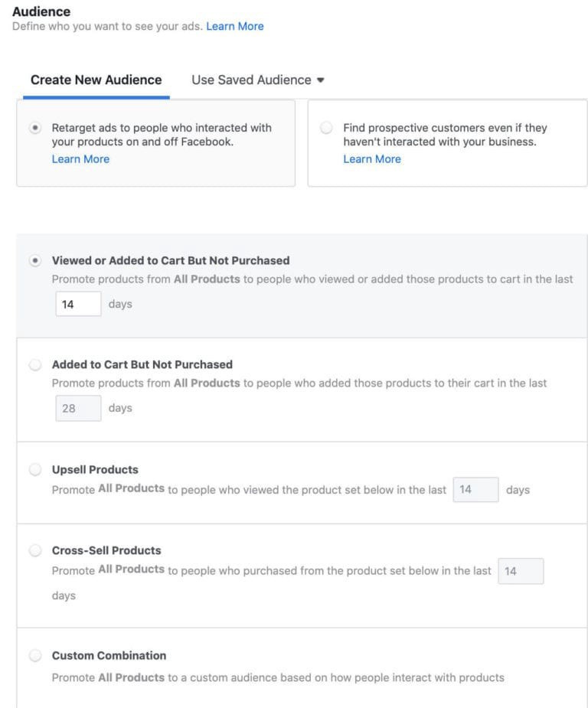Select Cross-Sell Products radio button
This screenshot has width=588, height=708.
coord(35,550)
